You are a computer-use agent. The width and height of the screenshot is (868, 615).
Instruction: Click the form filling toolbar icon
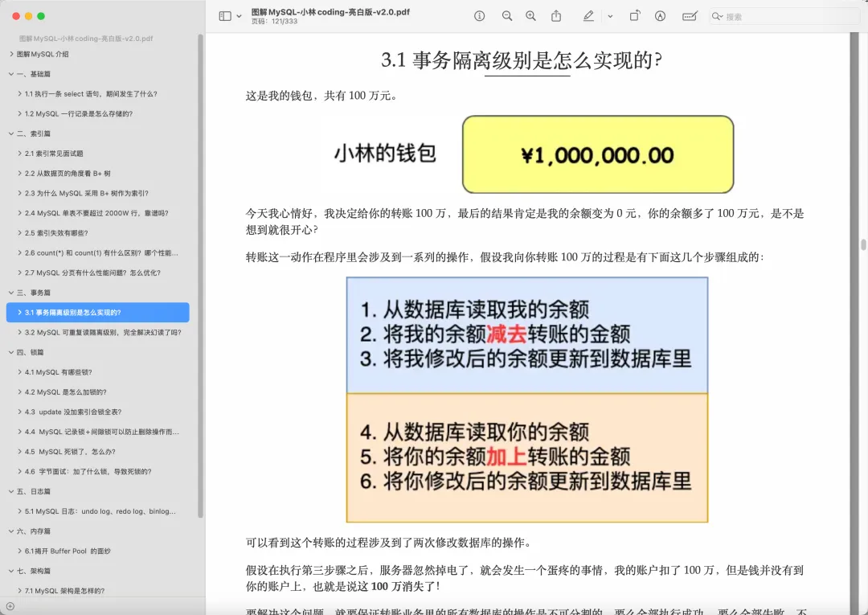(x=689, y=16)
